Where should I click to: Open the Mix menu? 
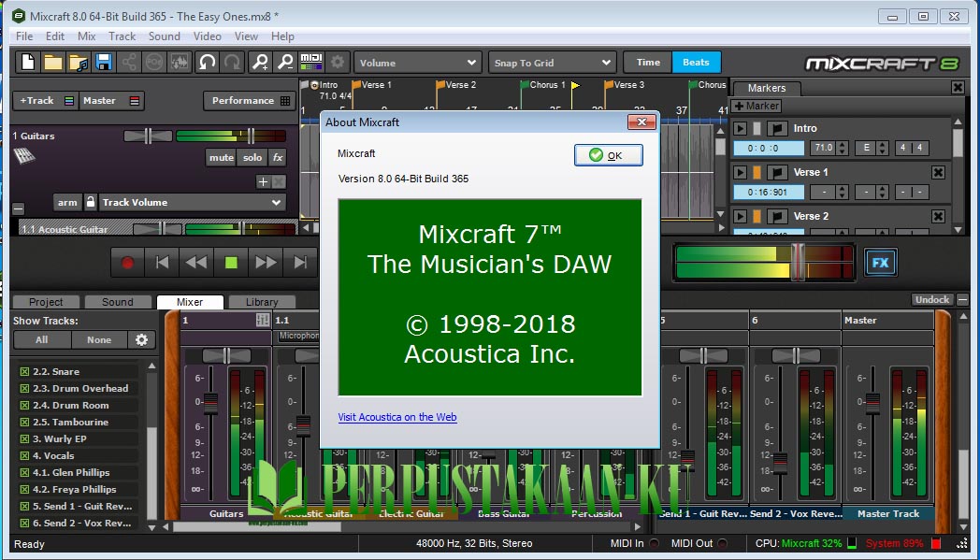[x=87, y=36]
